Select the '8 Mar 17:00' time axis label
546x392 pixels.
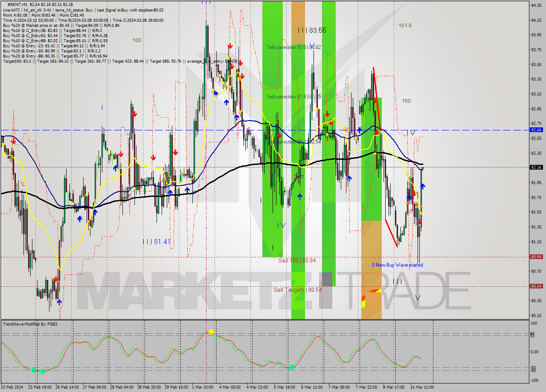pyautogui.click(x=394, y=387)
